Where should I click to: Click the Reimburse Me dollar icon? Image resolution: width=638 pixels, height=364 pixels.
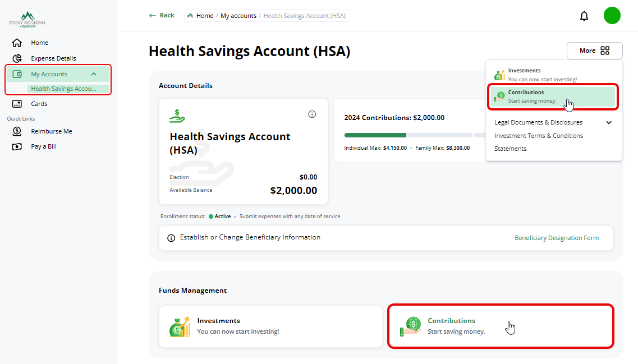pyautogui.click(x=17, y=131)
